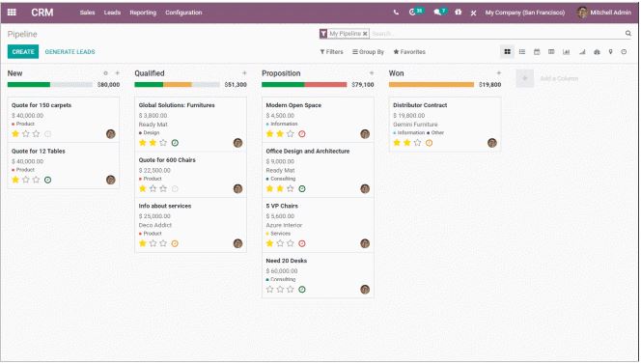Open the Configuration menu
The image size is (641, 364).
[183, 13]
